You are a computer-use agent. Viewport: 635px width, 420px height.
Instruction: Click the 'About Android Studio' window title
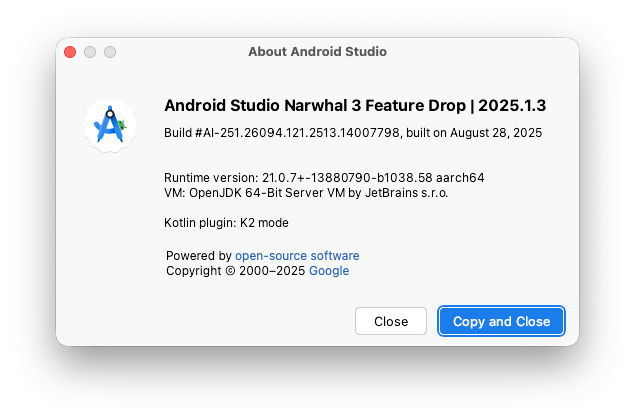[x=318, y=51]
